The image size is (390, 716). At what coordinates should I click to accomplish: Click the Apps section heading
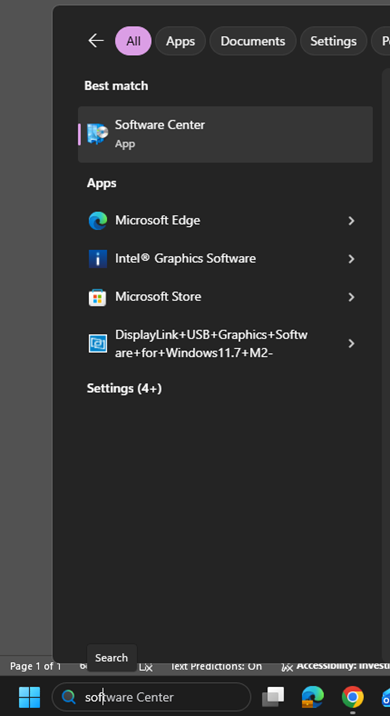101,183
